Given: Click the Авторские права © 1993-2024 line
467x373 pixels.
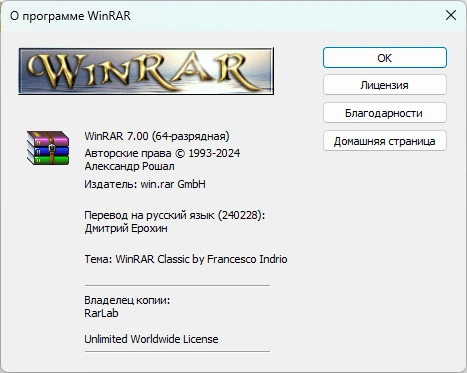Looking at the screenshot, I should coord(162,153).
